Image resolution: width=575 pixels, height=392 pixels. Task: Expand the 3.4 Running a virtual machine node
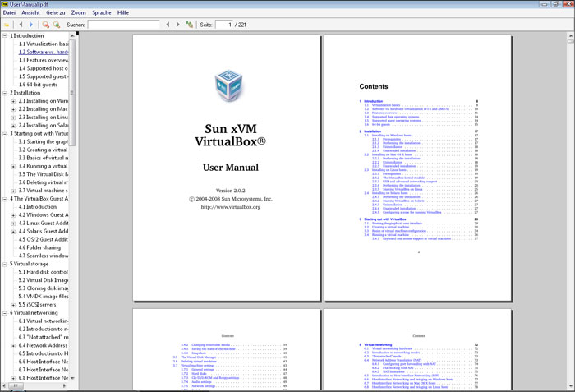13,166
